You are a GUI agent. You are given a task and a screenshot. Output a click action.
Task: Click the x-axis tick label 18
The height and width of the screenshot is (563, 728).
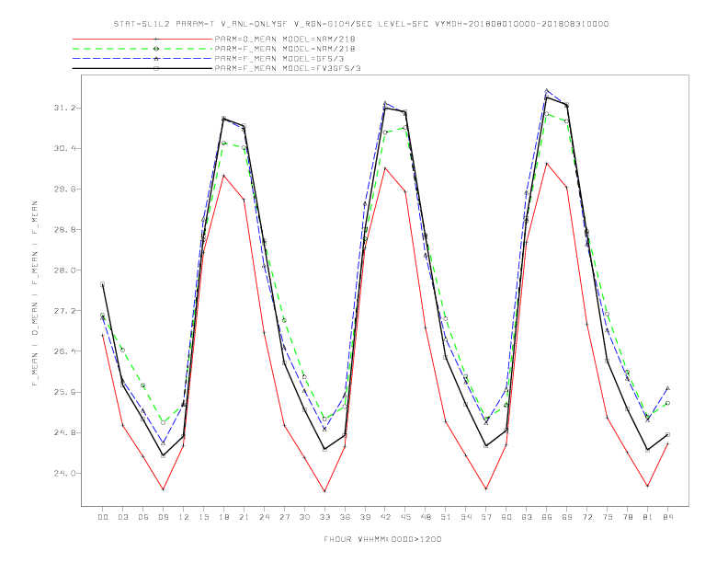[x=223, y=517]
